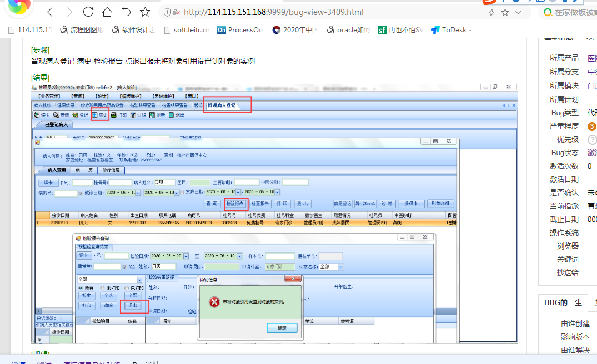Toggle the All checkbox beside 挂号号
The width and height of the screenshot is (597, 364).
coord(125,267)
